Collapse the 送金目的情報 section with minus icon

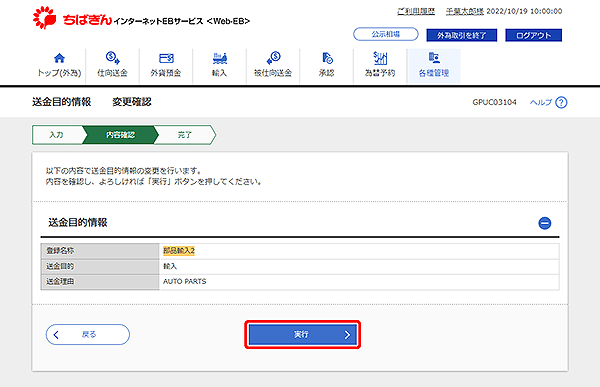545,223
